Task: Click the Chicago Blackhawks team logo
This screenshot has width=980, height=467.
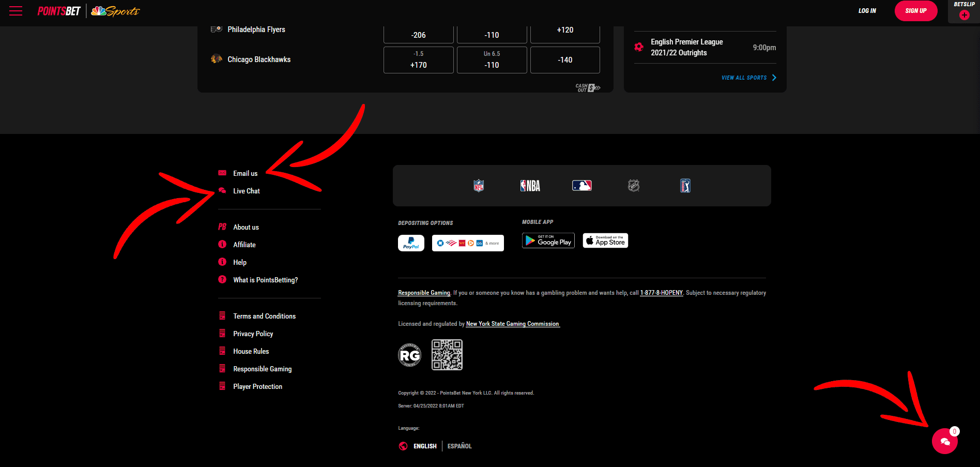Action: [x=217, y=59]
